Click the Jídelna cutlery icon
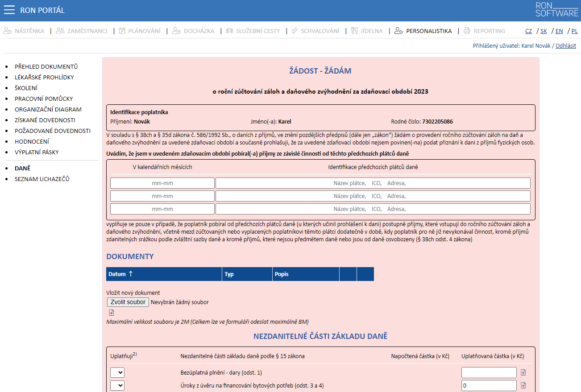Viewport: 581px width, 392px height. pyautogui.click(x=354, y=31)
